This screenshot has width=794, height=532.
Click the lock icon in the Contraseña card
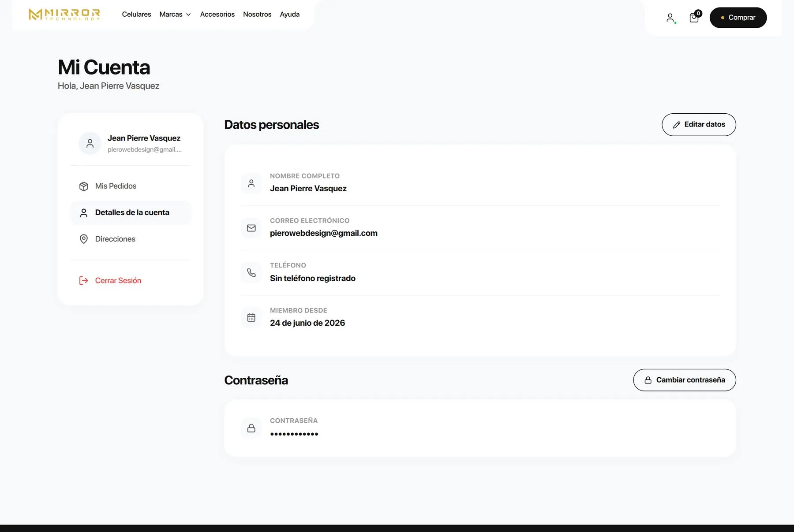tap(251, 428)
